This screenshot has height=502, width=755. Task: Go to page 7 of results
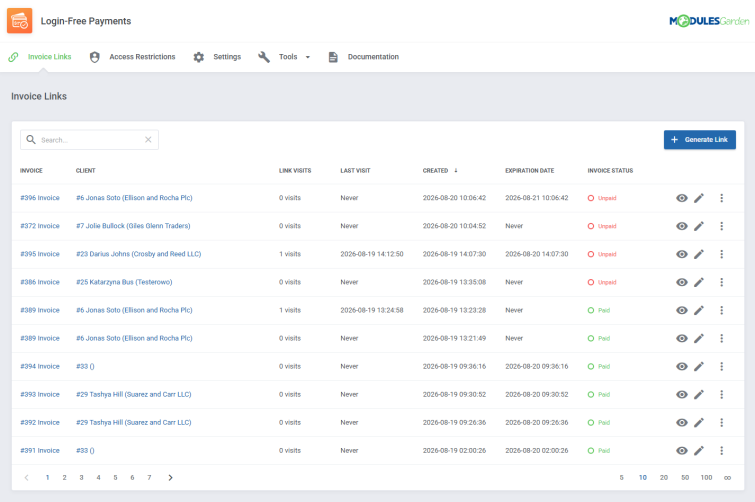pyautogui.click(x=149, y=477)
